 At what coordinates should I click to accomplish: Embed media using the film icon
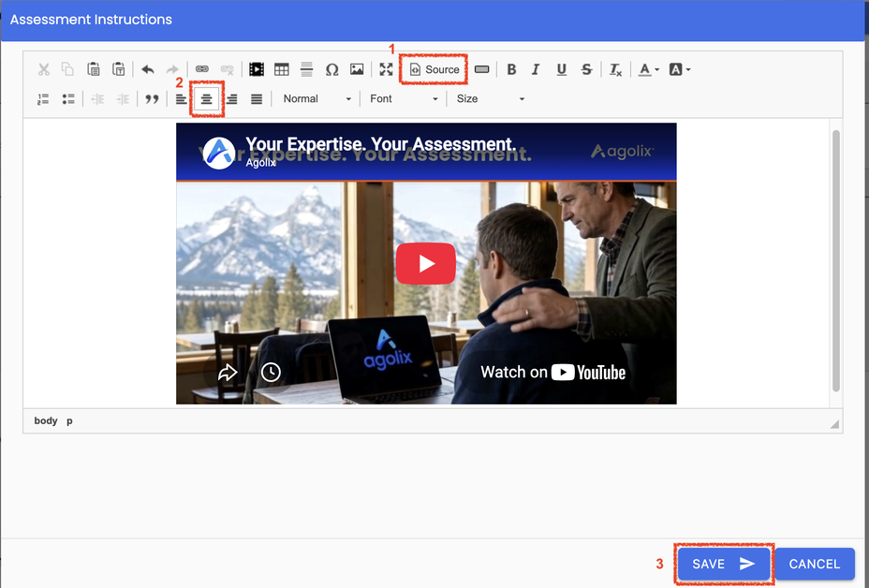[256, 69]
